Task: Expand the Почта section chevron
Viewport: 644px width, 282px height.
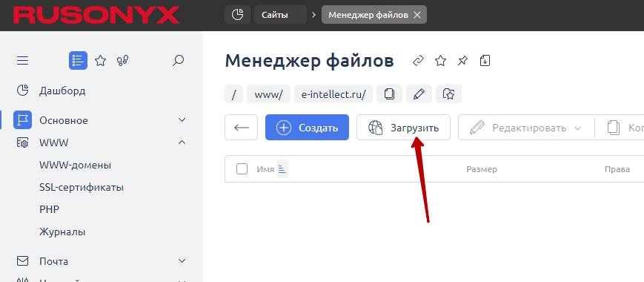Action: (182, 261)
